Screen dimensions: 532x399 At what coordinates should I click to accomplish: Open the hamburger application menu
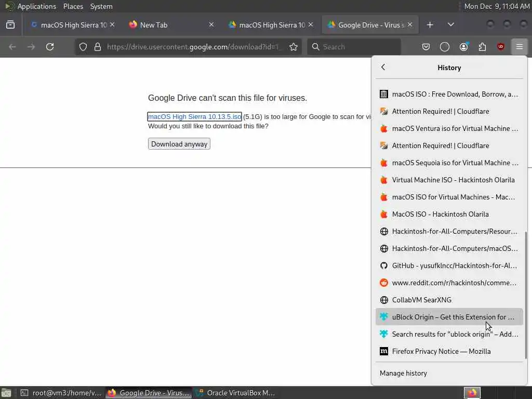(520, 46)
